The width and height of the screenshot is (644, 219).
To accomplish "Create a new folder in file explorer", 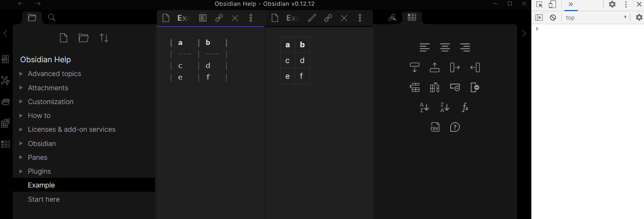I will [x=83, y=38].
